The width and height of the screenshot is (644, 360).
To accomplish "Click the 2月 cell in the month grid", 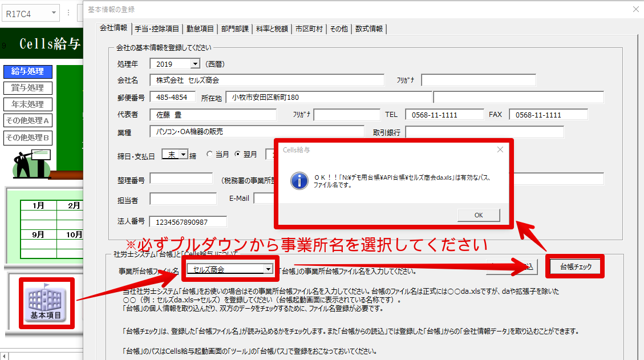I will click(x=70, y=205).
